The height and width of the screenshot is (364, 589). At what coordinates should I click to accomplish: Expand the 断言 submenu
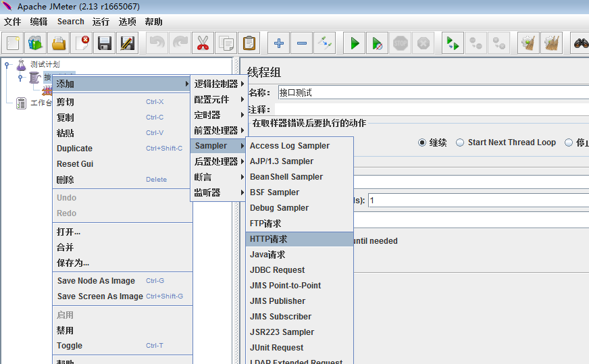(x=219, y=177)
